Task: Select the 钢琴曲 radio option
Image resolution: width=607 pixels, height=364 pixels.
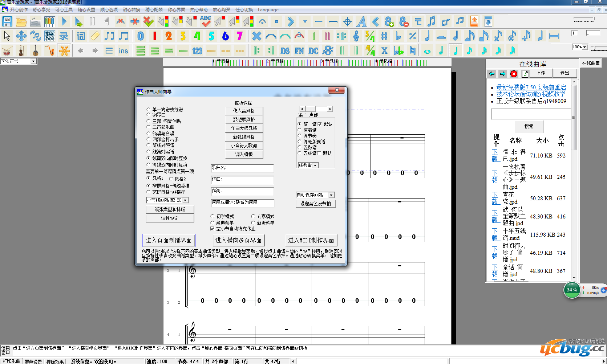Action: coord(149,115)
